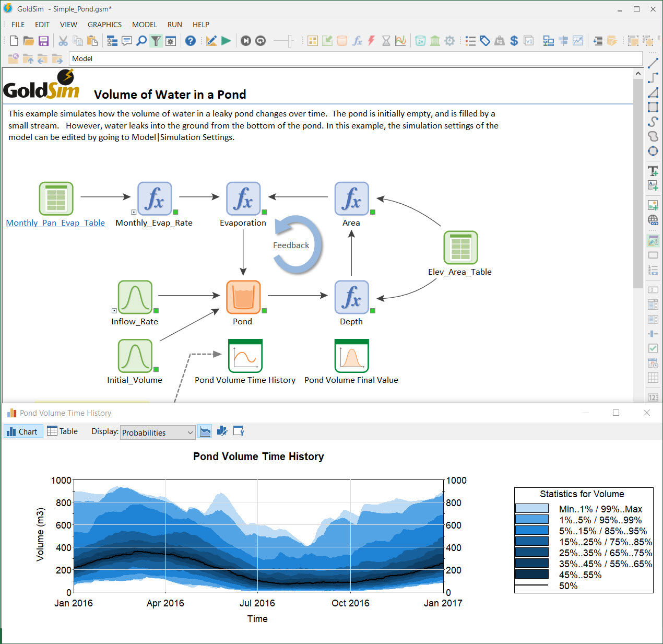Open the Display Probabilities dropdown
This screenshot has width=663, height=644.
(158, 432)
